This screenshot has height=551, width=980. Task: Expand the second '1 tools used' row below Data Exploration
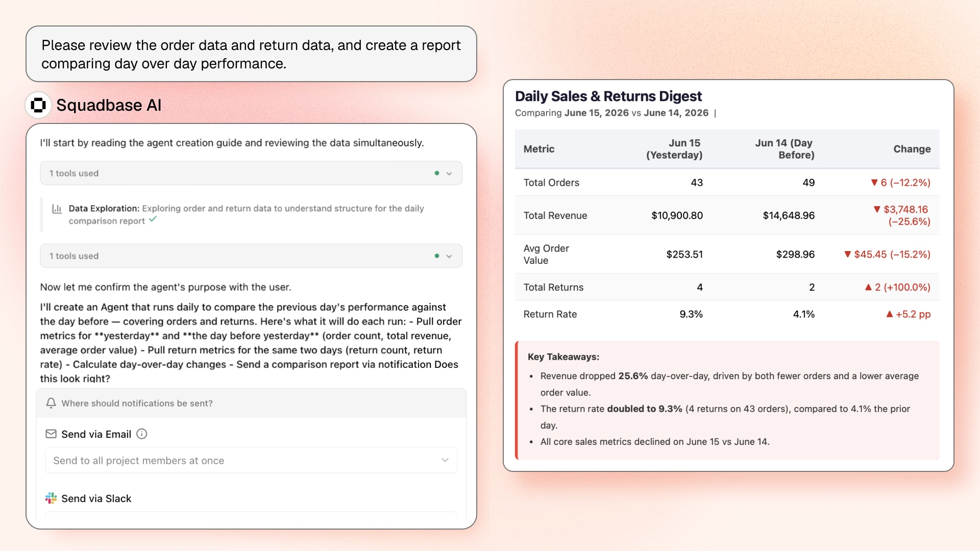[x=251, y=256]
